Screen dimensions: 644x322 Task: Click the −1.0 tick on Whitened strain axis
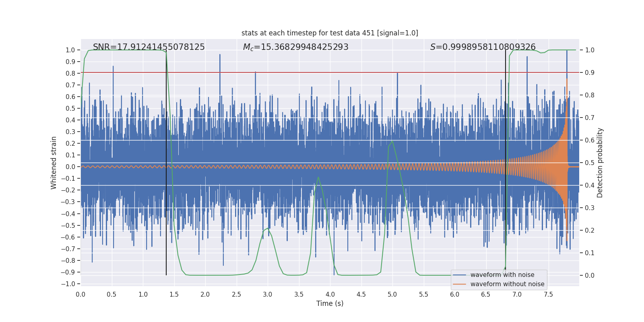click(68, 284)
